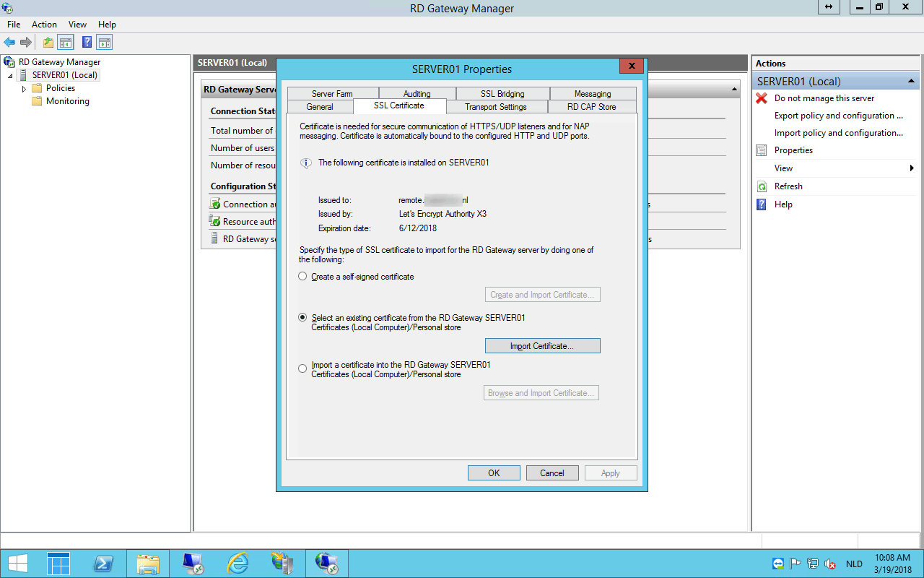Viewport: 924px width, 578px height.
Task: Expand the Policies tree node arrow
Action: click(x=24, y=89)
